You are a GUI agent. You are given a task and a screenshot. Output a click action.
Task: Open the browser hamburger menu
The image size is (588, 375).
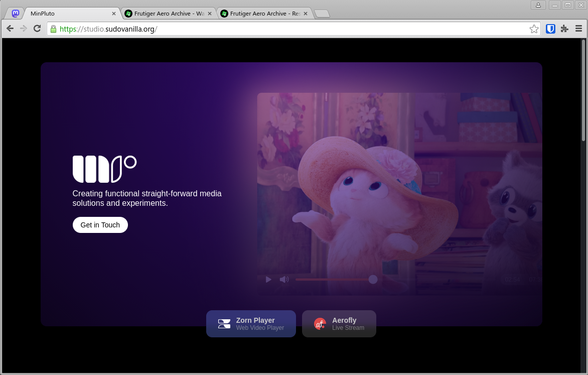[578, 29]
